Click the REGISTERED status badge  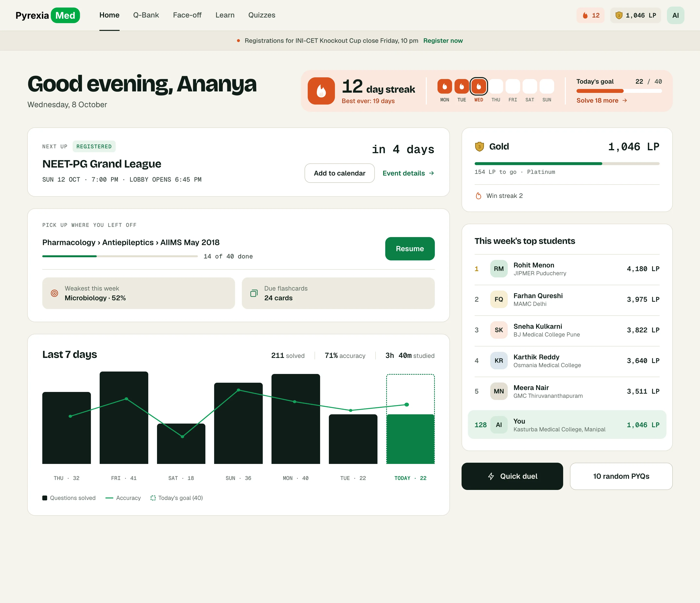[94, 146]
